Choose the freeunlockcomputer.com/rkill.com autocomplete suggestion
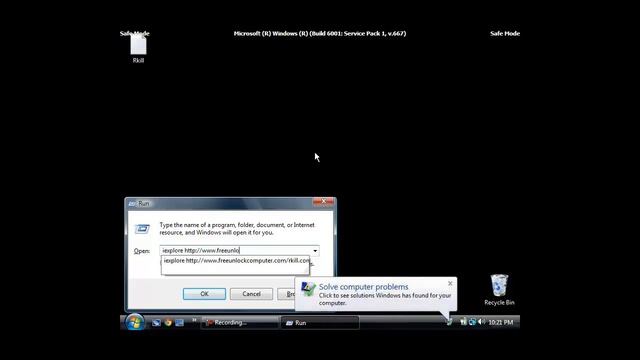 click(236, 260)
